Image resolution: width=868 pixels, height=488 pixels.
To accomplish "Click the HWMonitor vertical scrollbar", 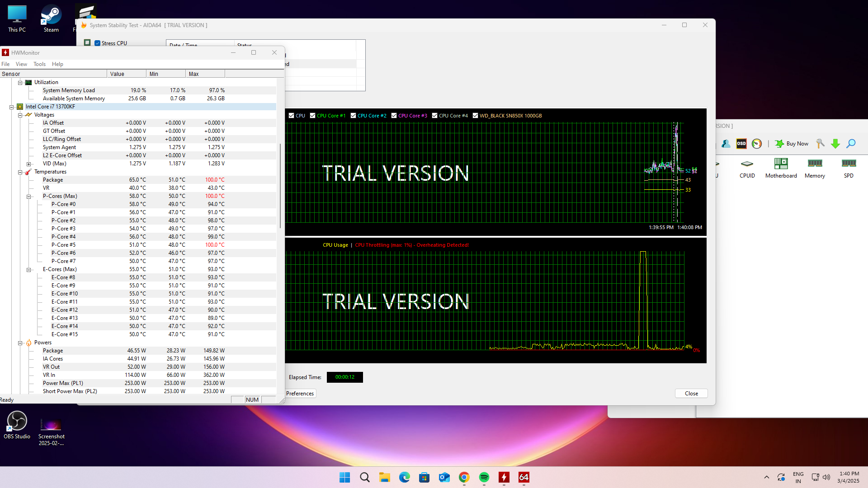I will (280, 185).
